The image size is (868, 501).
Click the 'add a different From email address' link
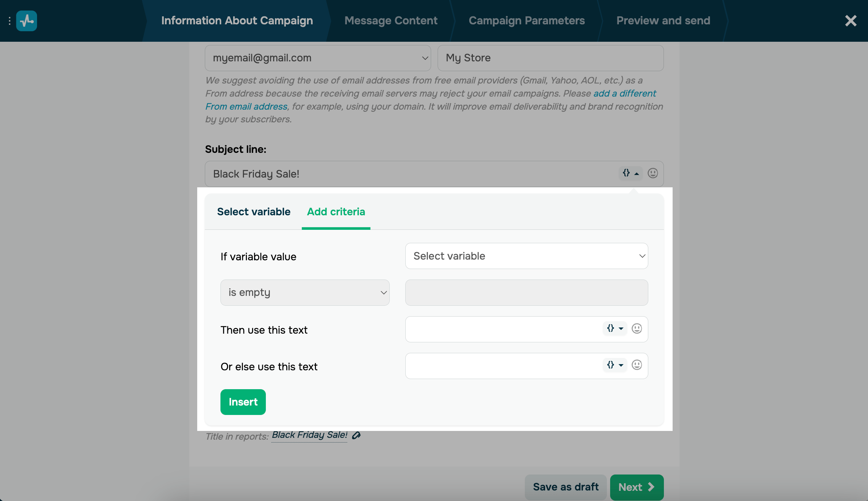coord(624,94)
